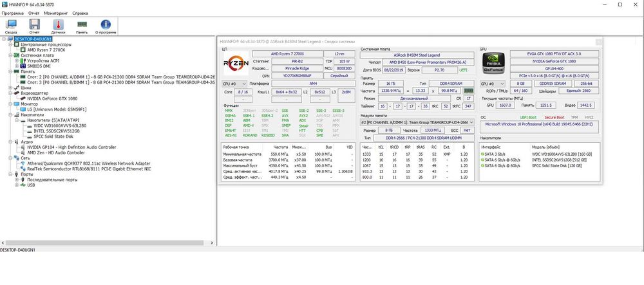Click the SMBIOS DMI node icon
This screenshot has width=644, height=285.
[23, 66]
